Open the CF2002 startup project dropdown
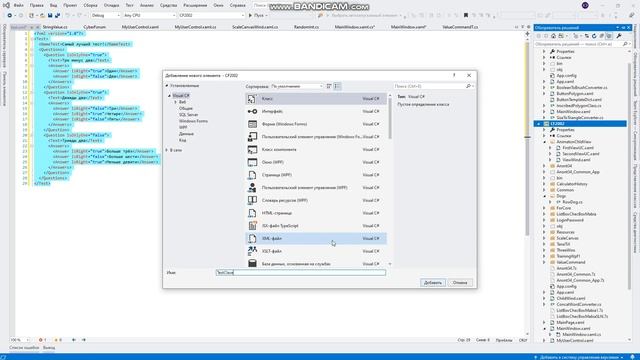 tap(212, 15)
